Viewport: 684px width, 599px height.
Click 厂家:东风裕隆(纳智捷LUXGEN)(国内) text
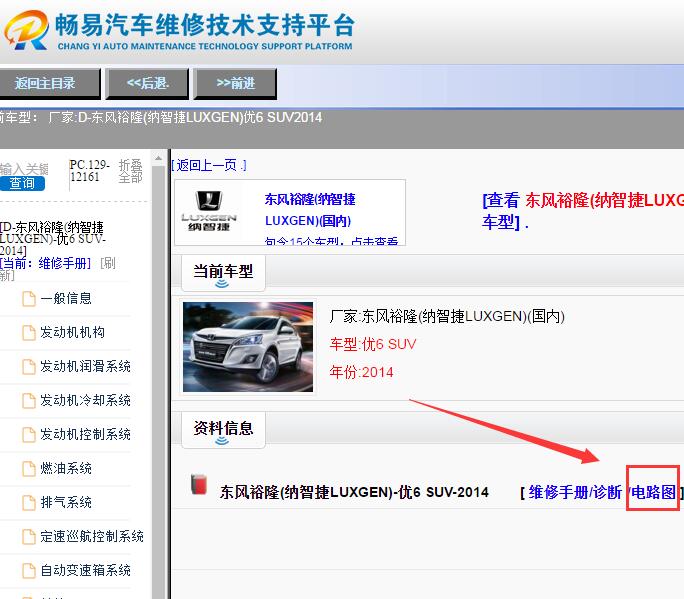[x=447, y=316]
